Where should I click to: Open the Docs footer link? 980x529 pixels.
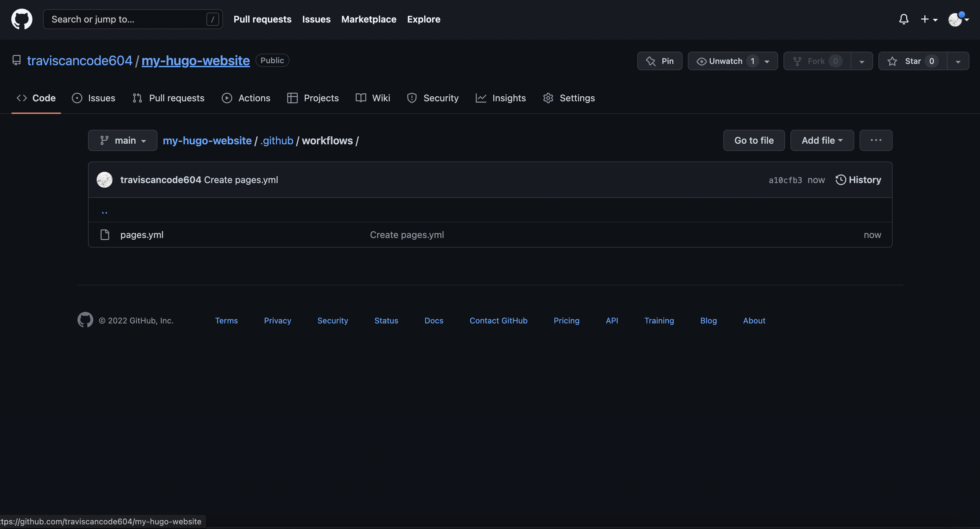pyautogui.click(x=434, y=320)
